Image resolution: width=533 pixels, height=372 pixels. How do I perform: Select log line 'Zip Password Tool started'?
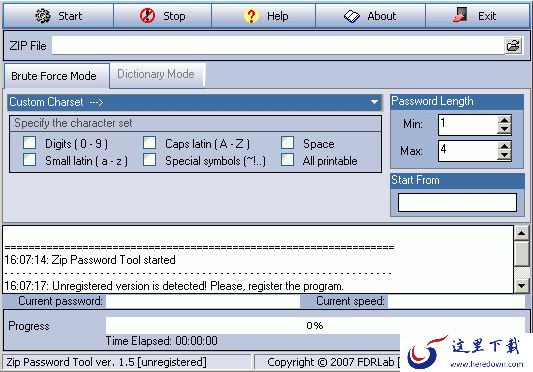click(90, 260)
